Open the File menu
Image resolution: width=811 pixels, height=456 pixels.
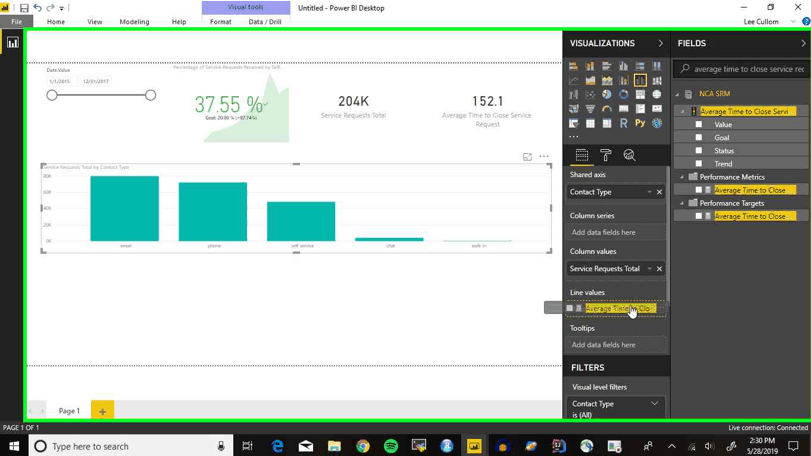[x=17, y=22]
